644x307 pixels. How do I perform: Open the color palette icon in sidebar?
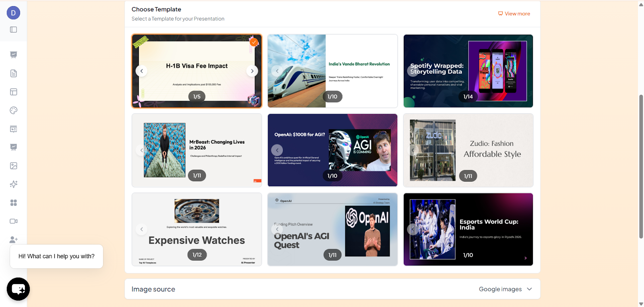tap(13, 110)
